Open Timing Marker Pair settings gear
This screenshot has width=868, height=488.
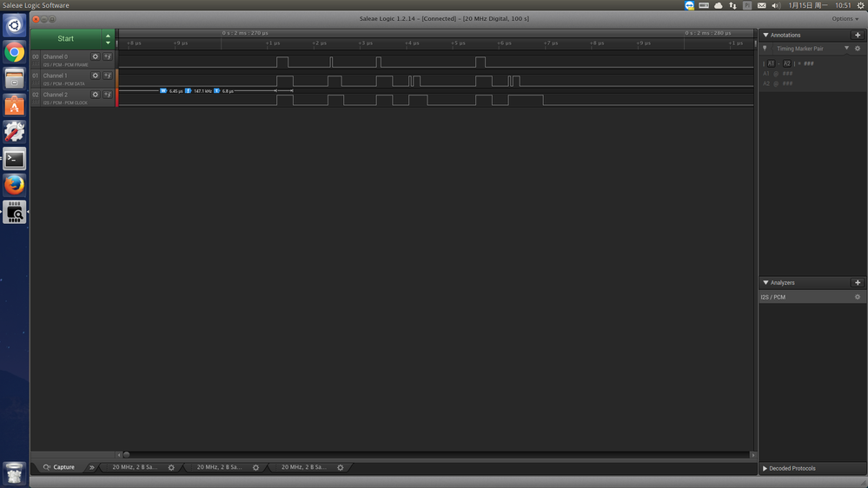(x=858, y=49)
